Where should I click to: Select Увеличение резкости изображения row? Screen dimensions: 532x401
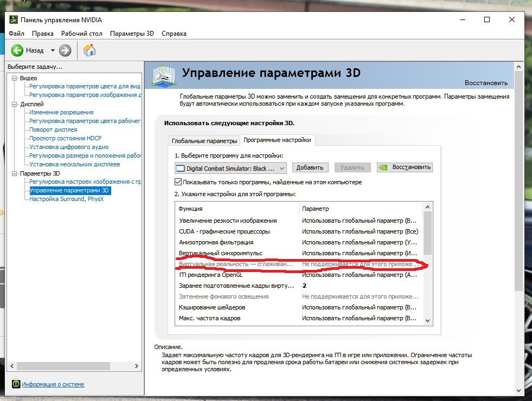299,221
